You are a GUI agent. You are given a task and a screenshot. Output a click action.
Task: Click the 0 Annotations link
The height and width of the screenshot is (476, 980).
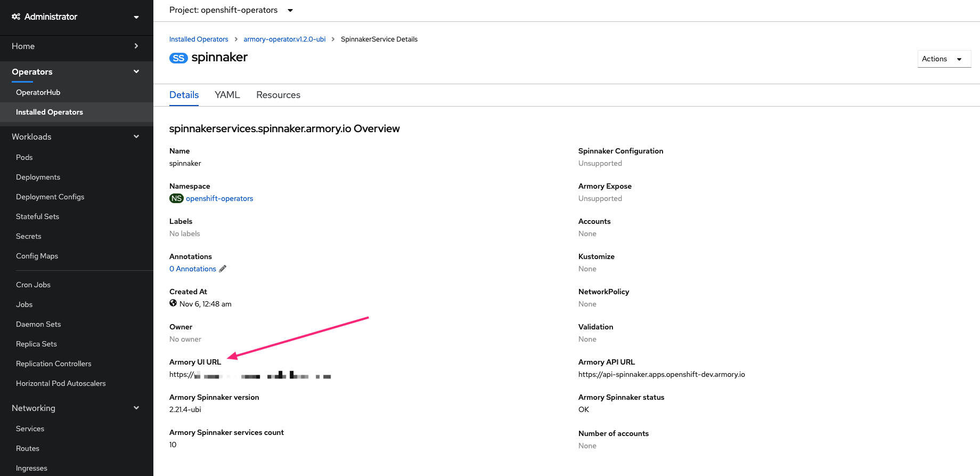tap(193, 269)
